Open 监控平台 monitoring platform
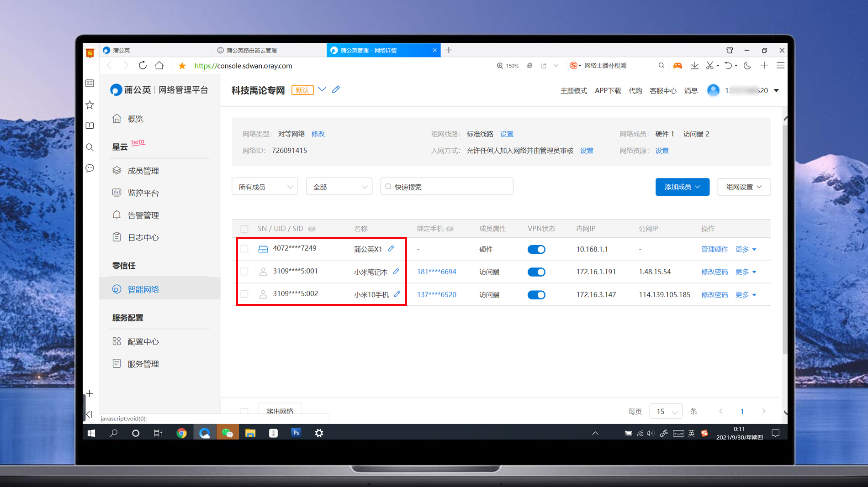 point(144,192)
